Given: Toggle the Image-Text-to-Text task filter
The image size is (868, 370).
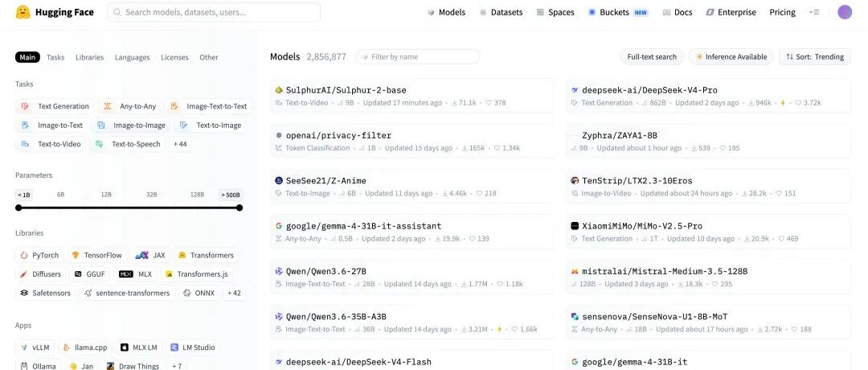Looking at the screenshot, I should pos(208,106).
